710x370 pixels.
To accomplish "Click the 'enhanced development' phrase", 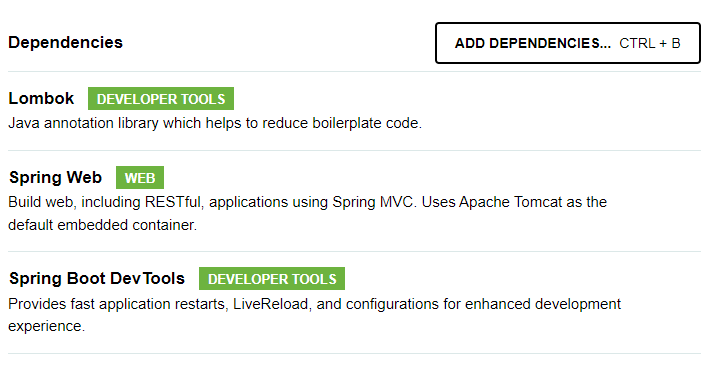I will click(x=543, y=304).
